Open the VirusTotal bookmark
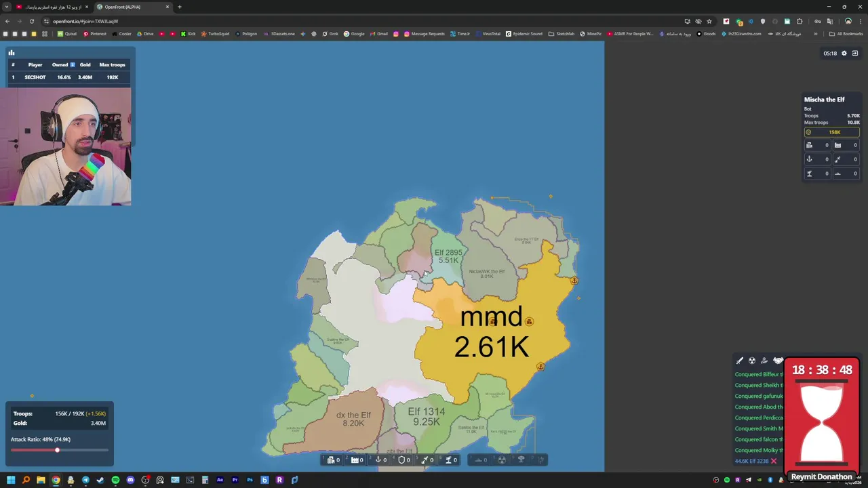This screenshot has width=868, height=488. [488, 34]
